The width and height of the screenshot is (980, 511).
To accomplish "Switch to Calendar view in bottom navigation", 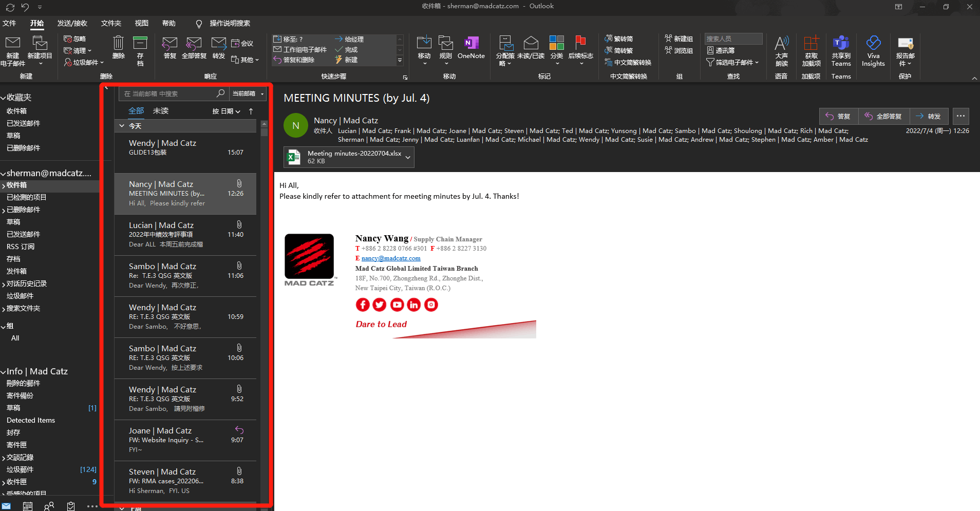I will (28, 506).
